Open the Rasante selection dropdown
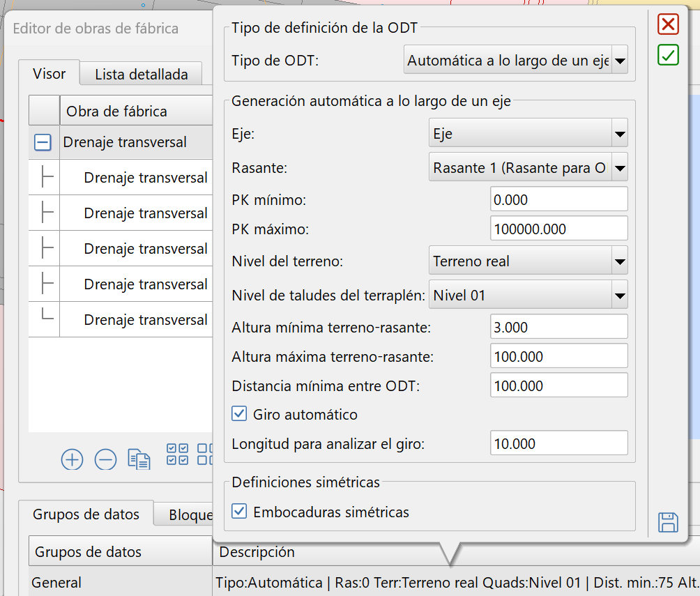The width and height of the screenshot is (700, 596). (x=619, y=167)
